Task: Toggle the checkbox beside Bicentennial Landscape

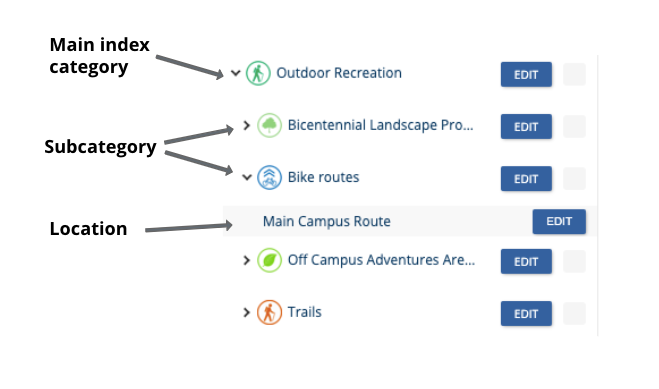Action: coord(574,126)
